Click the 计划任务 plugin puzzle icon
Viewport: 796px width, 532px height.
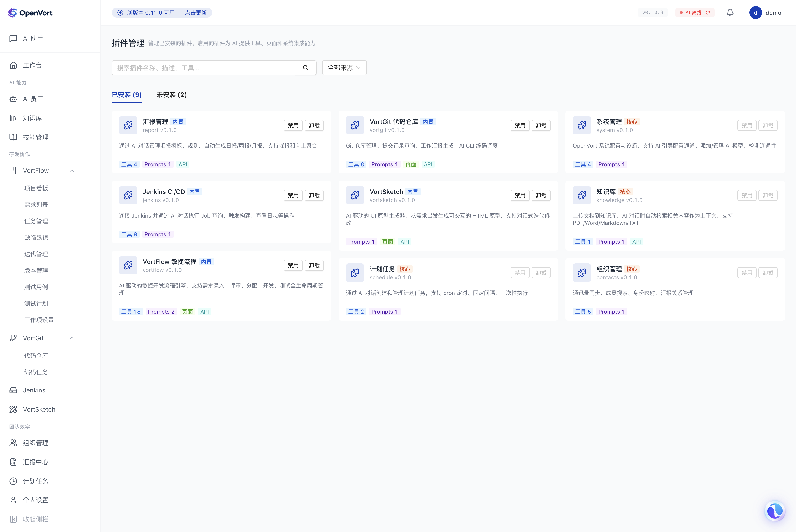click(x=355, y=273)
